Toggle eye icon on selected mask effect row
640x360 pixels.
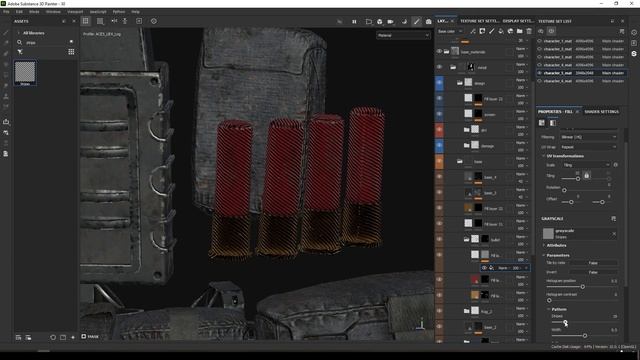pos(484,268)
